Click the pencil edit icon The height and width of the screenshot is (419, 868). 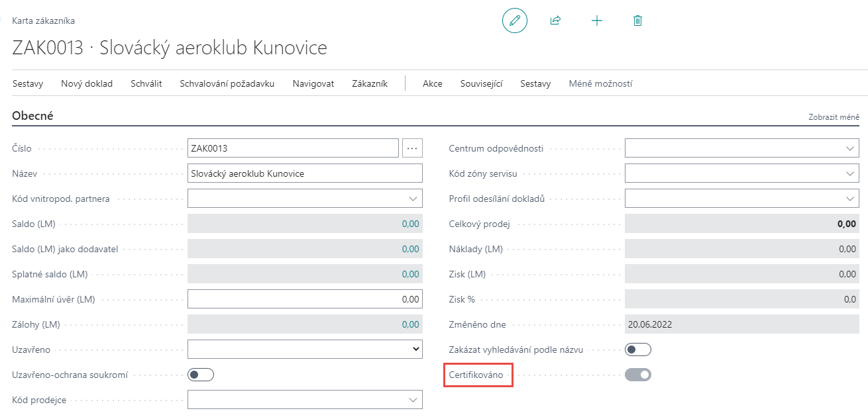[x=515, y=21]
